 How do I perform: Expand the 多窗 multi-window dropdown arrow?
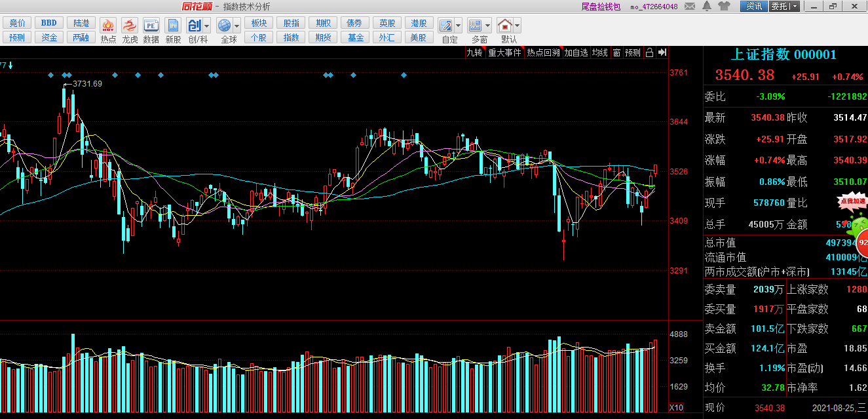[488, 26]
